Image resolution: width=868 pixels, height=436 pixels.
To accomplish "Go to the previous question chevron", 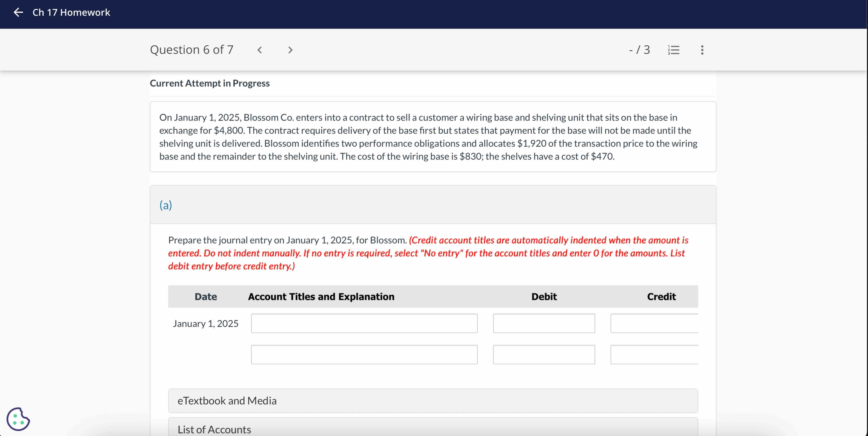I will click(260, 50).
